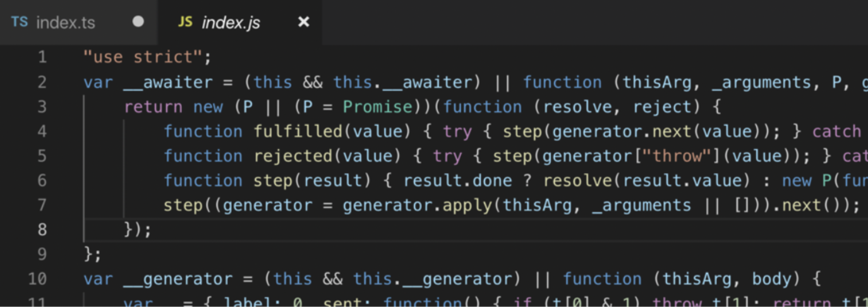The width and height of the screenshot is (868, 307).
Task: Click the unsaved dot on index.ts tab
Action: click(138, 22)
